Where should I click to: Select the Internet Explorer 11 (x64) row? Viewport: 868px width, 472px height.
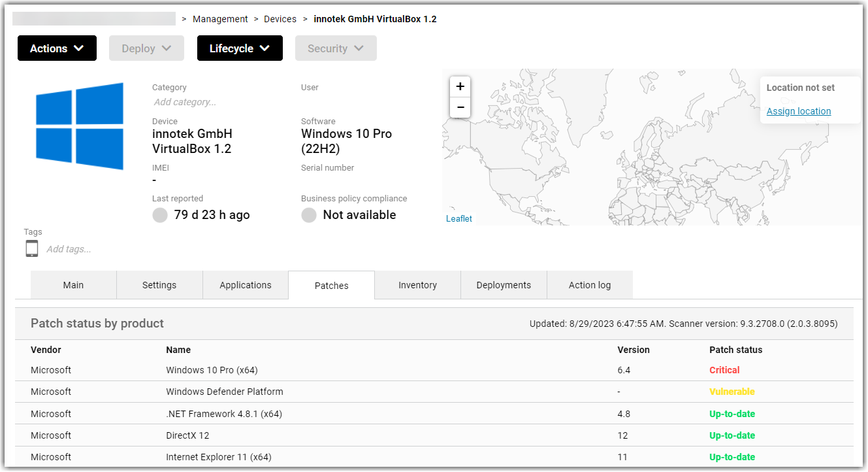coord(434,457)
